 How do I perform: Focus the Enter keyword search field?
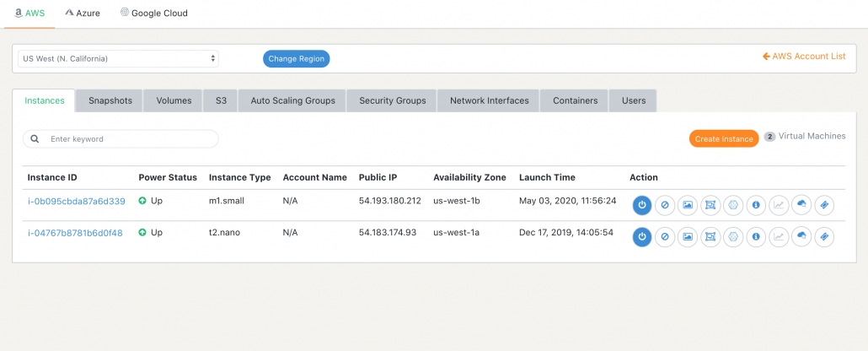(x=121, y=139)
